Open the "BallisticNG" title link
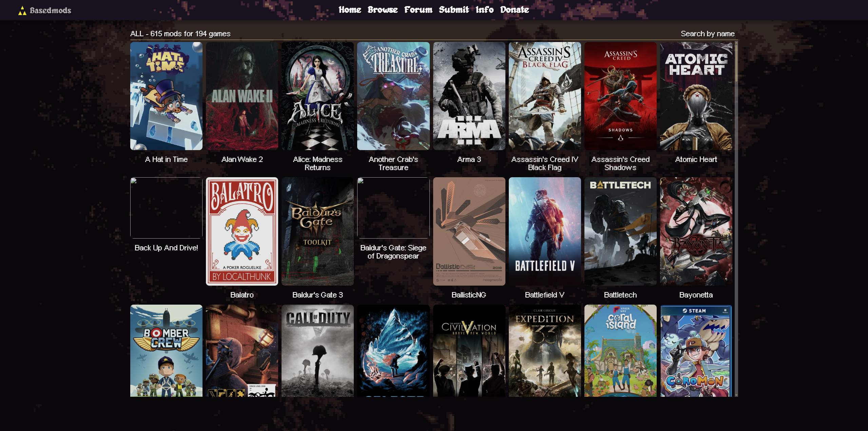 [x=469, y=295]
